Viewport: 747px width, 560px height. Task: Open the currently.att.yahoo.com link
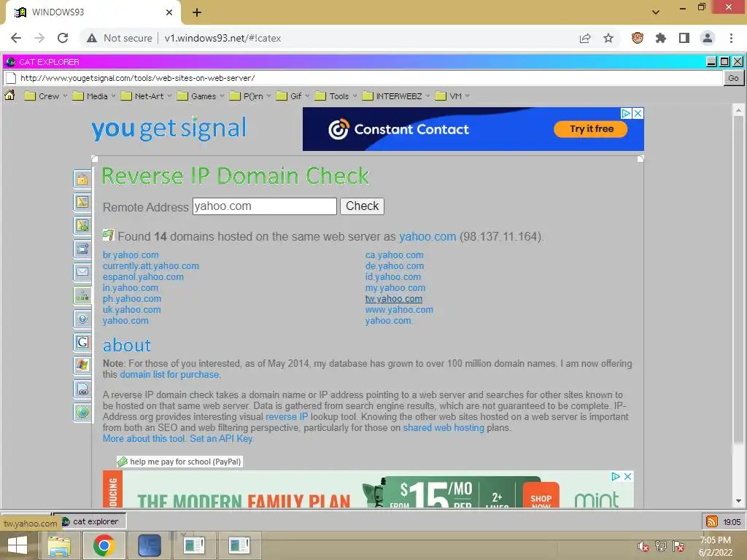[x=150, y=265]
